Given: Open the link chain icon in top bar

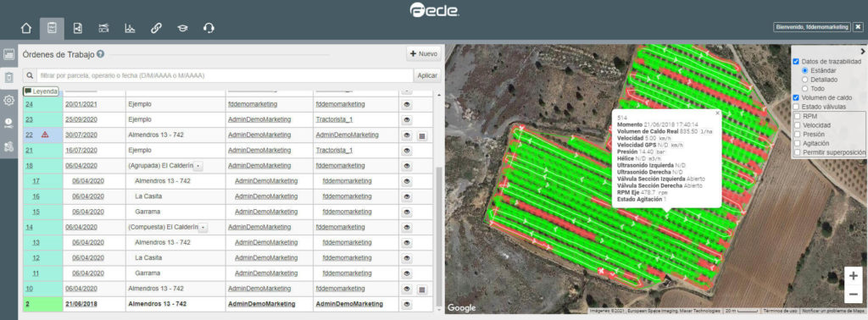Looking at the screenshot, I should [156, 28].
